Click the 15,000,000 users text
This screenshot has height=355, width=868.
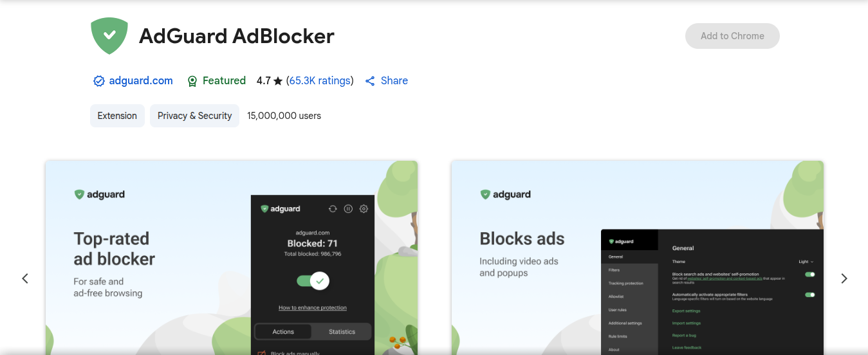point(284,116)
